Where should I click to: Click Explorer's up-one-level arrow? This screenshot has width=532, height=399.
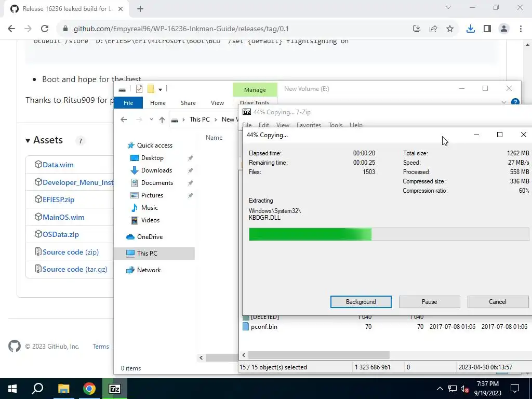(162, 119)
